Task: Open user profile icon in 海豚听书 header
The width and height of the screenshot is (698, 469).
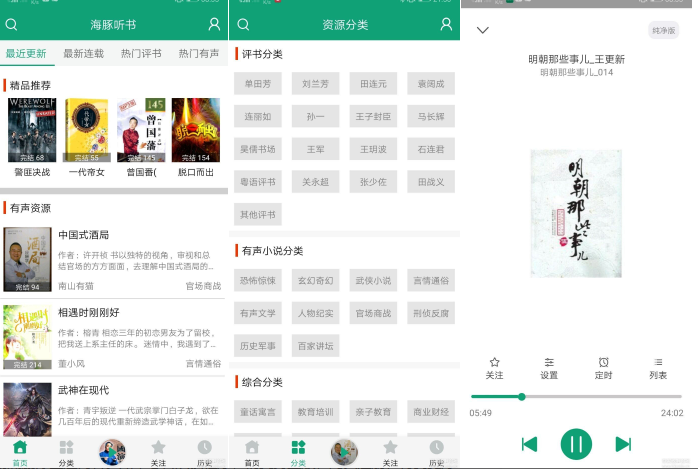Action: click(214, 24)
